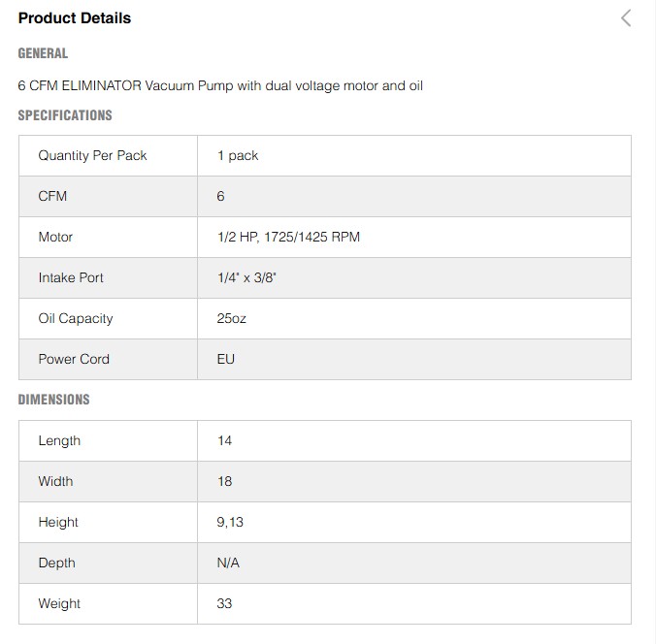Image resolution: width=656 pixels, height=644 pixels.
Task: Select the '1 pack' value cell
Action: pos(238,155)
